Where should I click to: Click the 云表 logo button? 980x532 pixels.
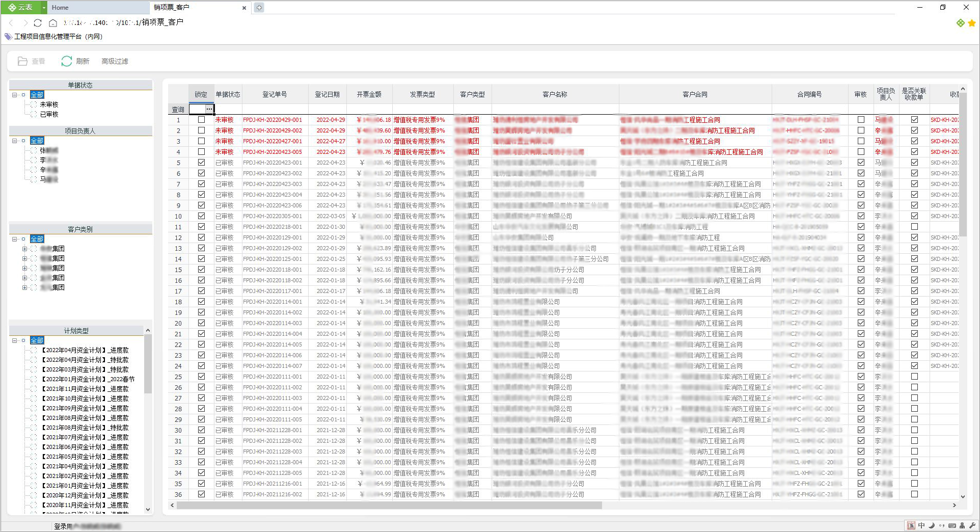[x=20, y=7]
